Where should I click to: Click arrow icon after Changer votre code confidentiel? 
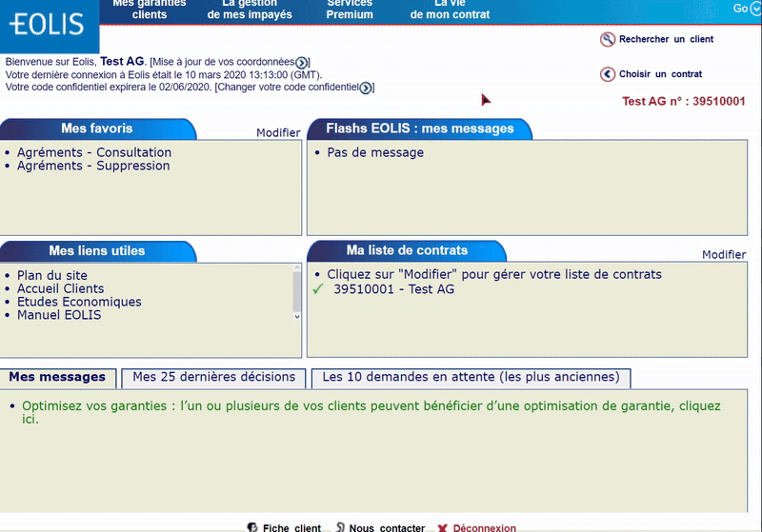tap(367, 88)
